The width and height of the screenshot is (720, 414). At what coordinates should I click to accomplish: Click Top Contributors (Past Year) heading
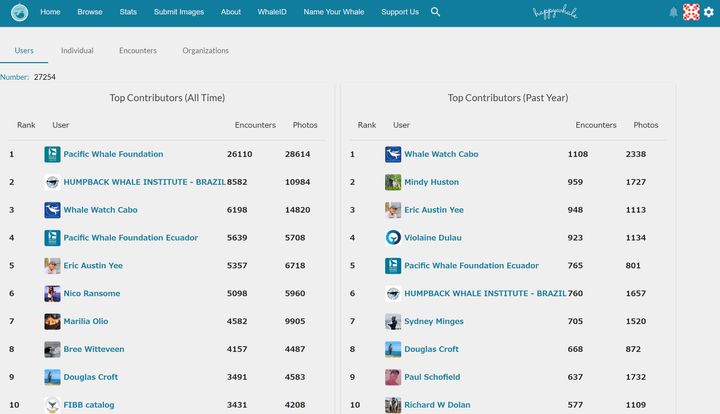click(x=508, y=98)
